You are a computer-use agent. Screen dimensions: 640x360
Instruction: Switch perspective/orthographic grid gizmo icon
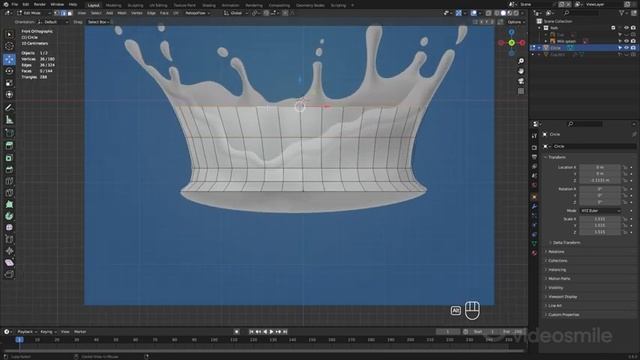(x=521, y=91)
